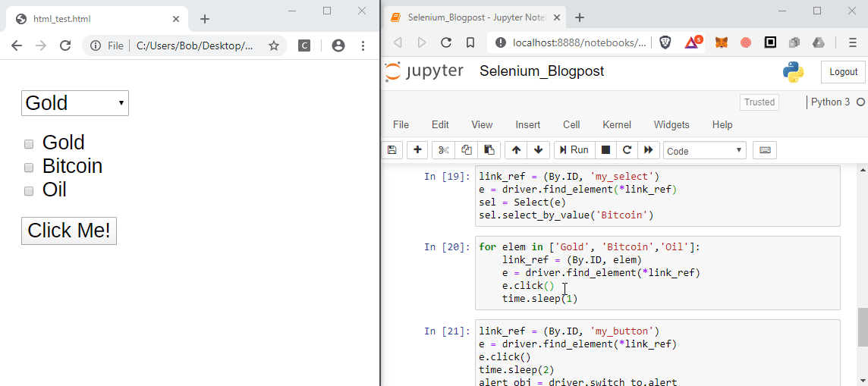Check the Oil checkbox
Screen dimensions: 868x386
29,191
